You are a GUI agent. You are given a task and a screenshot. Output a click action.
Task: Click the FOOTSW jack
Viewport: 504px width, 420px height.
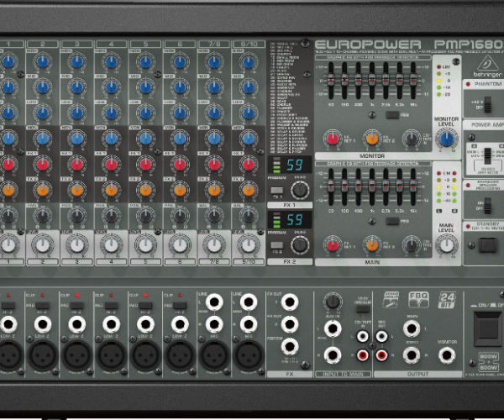pyautogui.click(x=290, y=347)
